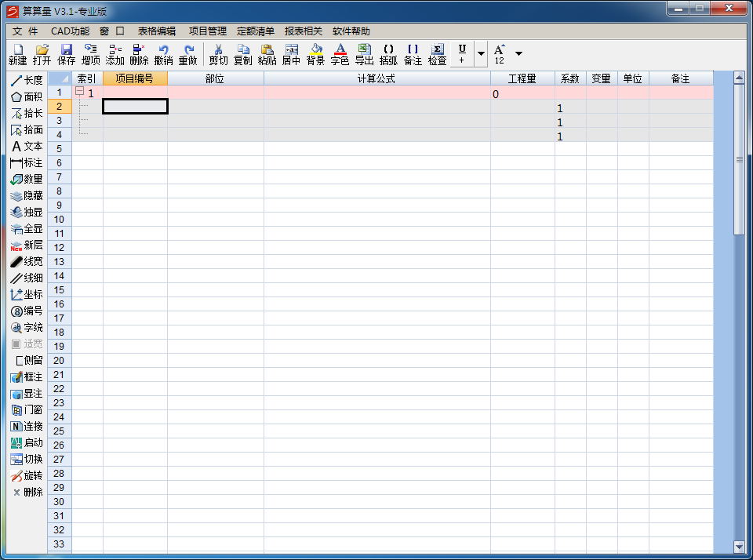Open a file with the 打开 icon

point(42,54)
